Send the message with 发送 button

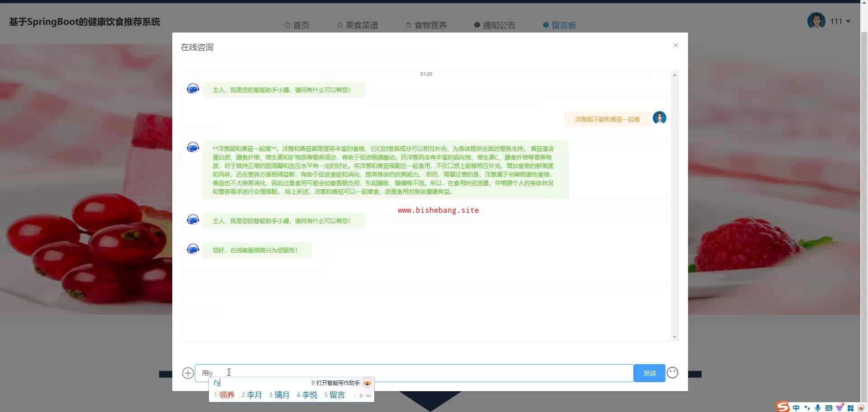649,373
